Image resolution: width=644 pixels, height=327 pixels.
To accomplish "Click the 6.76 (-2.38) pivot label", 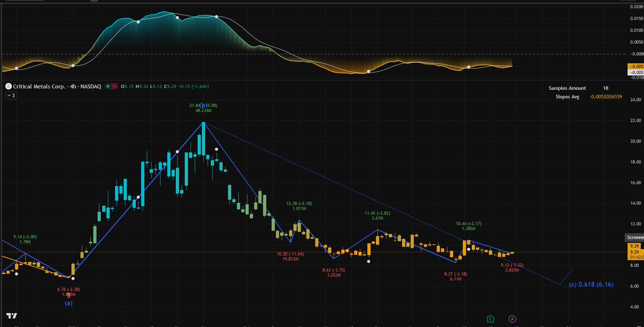I will (69, 289).
